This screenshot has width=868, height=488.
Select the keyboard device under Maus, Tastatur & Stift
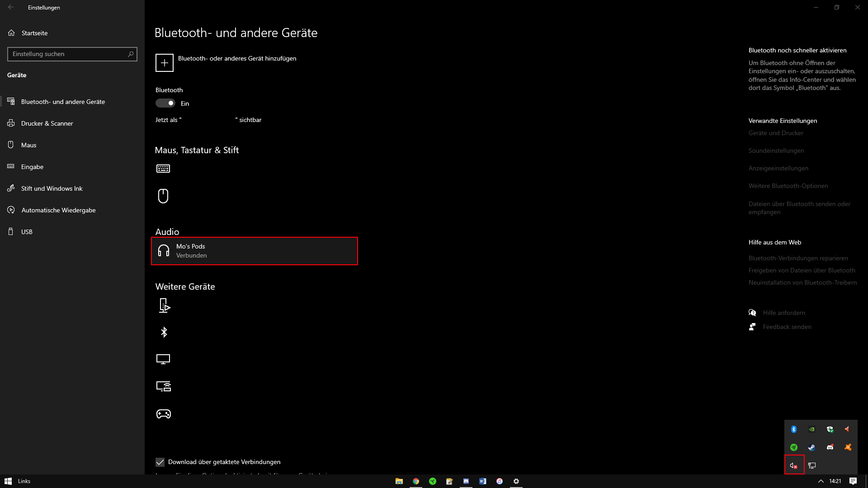(x=163, y=169)
